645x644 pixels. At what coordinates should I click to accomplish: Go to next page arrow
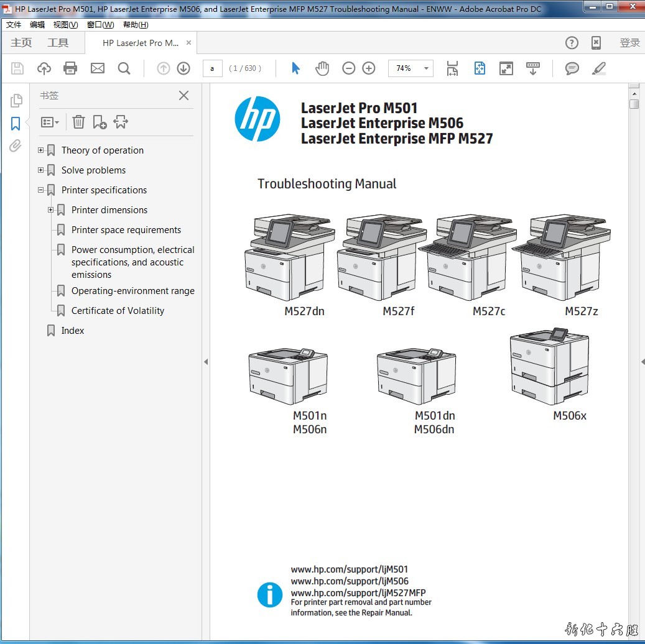183,68
